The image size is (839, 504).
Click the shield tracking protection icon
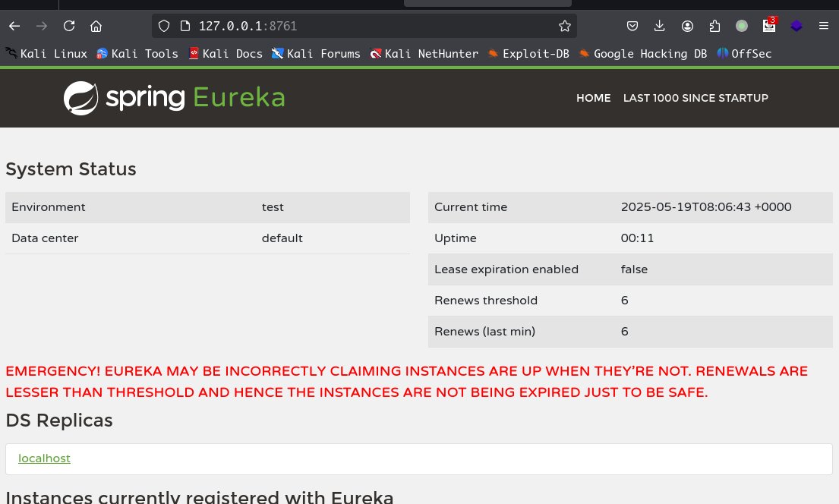pos(164,26)
